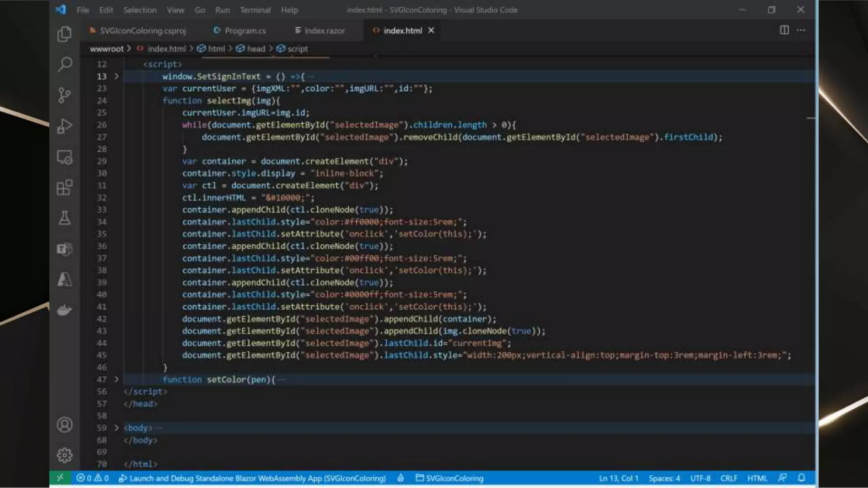Click the editor overview ruler scrollbar
This screenshot has width=868, height=488.
[810, 212]
